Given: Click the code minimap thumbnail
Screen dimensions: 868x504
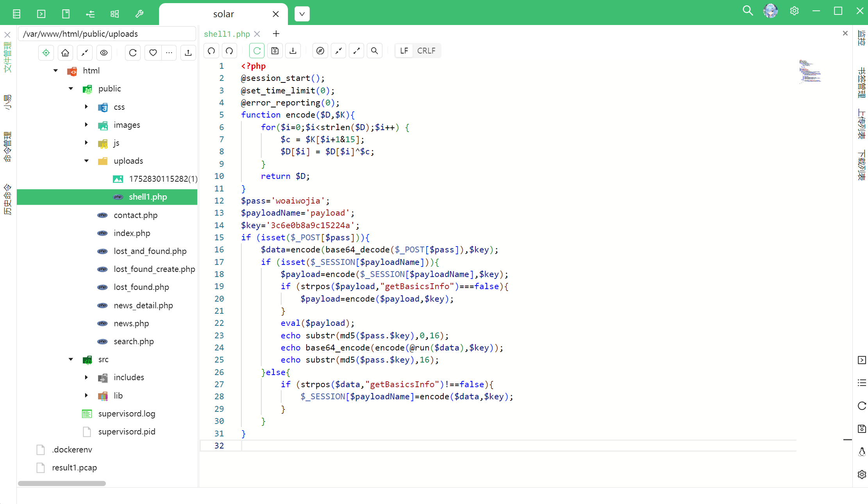Looking at the screenshot, I should pyautogui.click(x=810, y=71).
